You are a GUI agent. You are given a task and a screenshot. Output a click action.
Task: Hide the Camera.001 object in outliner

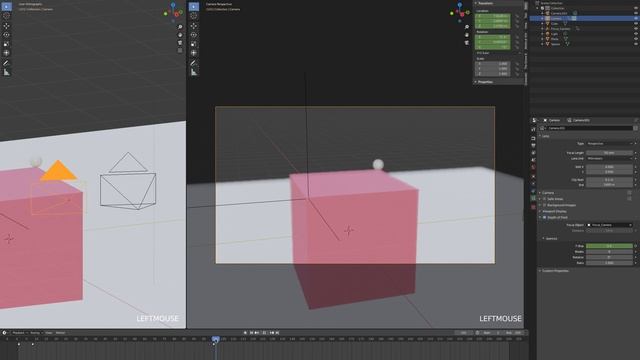click(636, 13)
